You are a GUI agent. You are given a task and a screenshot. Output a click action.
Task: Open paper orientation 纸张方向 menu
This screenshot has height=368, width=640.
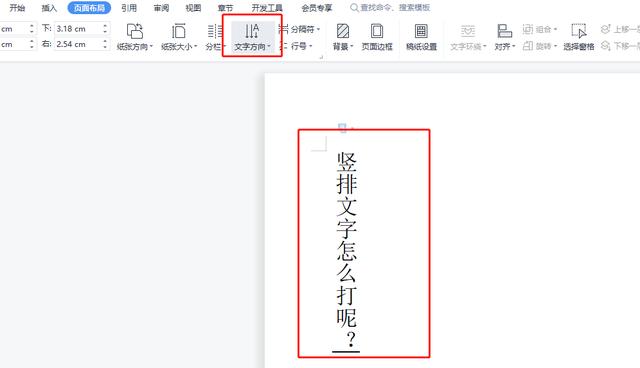(x=135, y=37)
